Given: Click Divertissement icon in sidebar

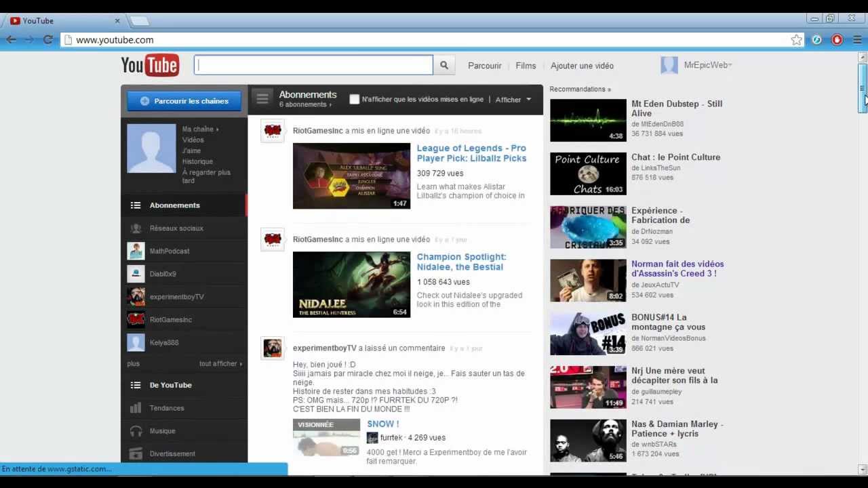Looking at the screenshot, I should click(x=136, y=454).
